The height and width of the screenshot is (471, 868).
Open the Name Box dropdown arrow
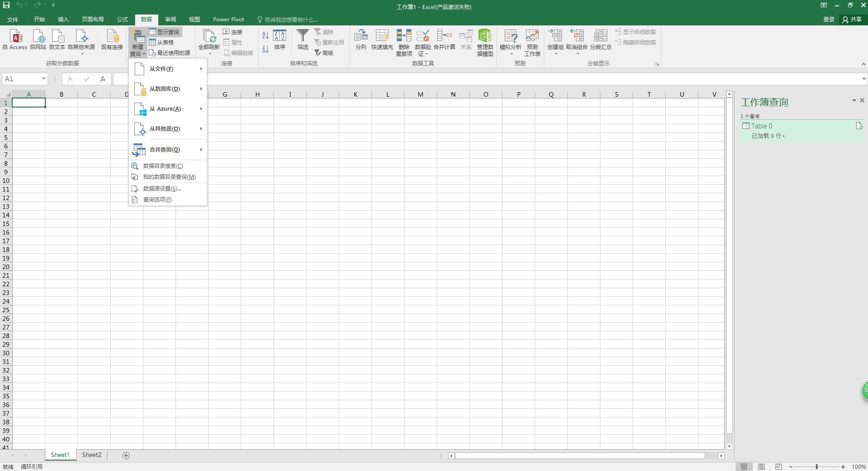tap(44, 79)
